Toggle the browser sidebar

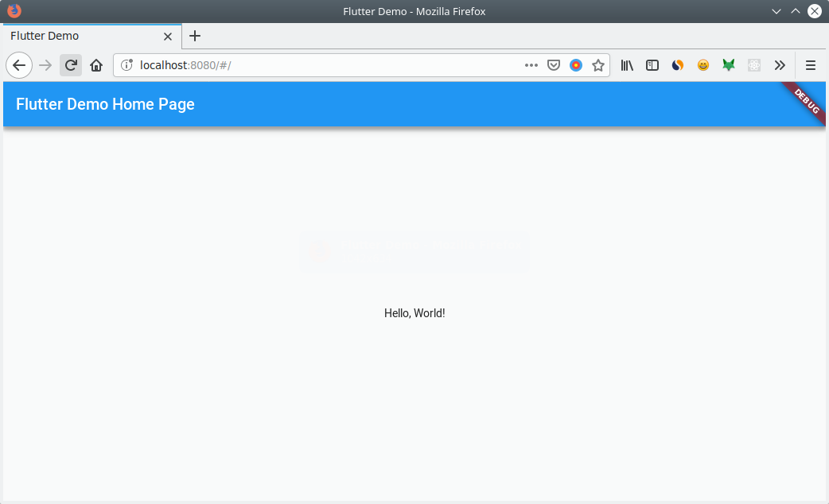pos(652,65)
